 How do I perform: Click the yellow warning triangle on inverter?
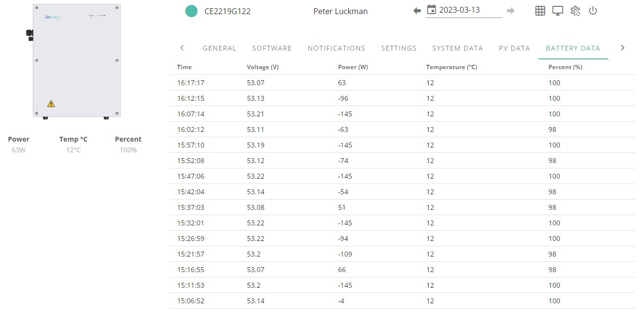tap(51, 104)
